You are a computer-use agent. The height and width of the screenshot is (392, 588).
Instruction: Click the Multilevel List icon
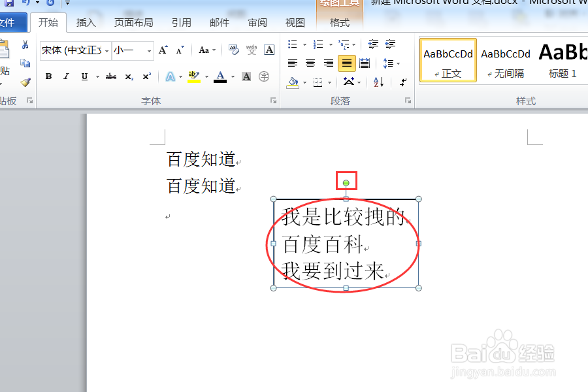point(344,44)
